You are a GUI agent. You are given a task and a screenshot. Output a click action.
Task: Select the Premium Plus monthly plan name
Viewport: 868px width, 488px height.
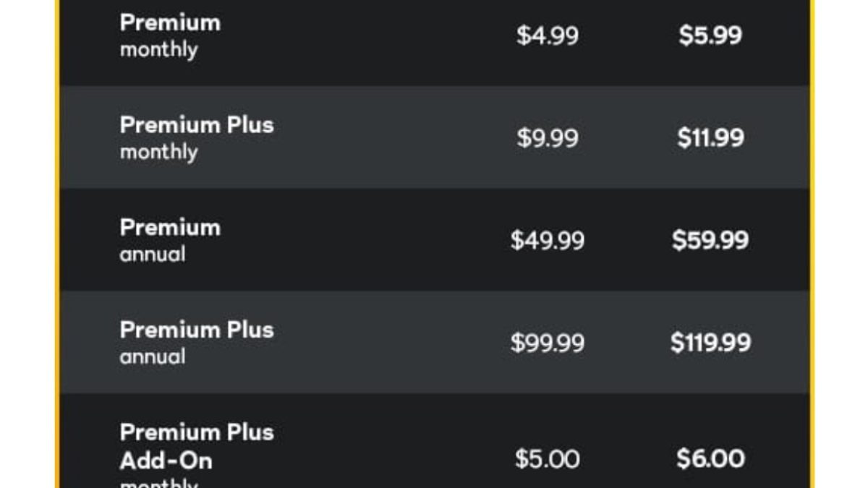(197, 125)
